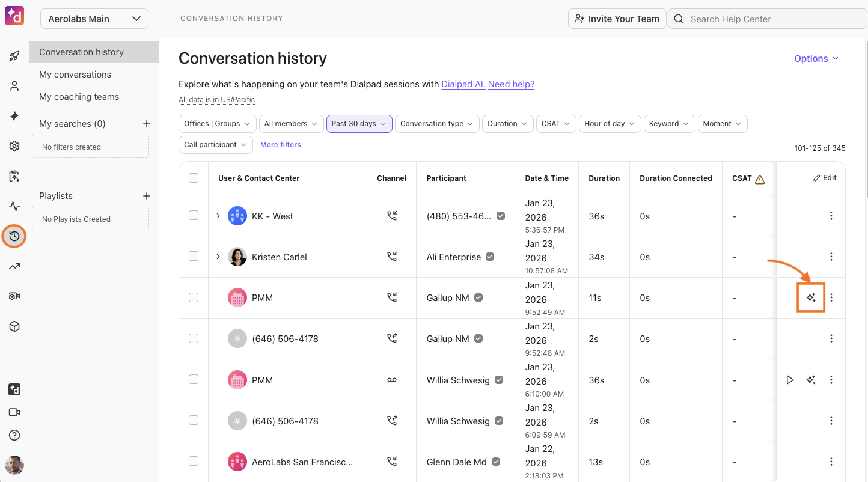
Task: Toggle the select-all header checkbox
Action: coord(194,178)
